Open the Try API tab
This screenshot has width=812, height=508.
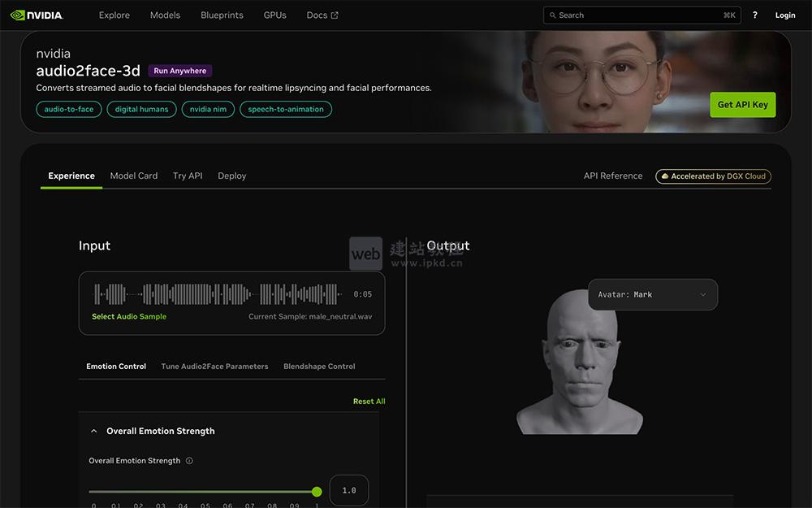pyautogui.click(x=187, y=176)
